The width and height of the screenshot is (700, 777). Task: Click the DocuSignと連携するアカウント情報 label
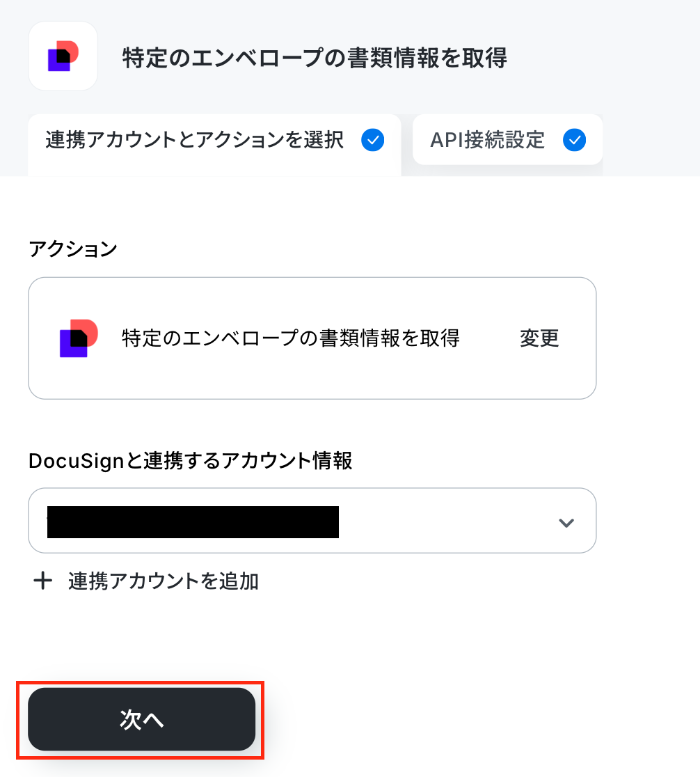pos(190,461)
